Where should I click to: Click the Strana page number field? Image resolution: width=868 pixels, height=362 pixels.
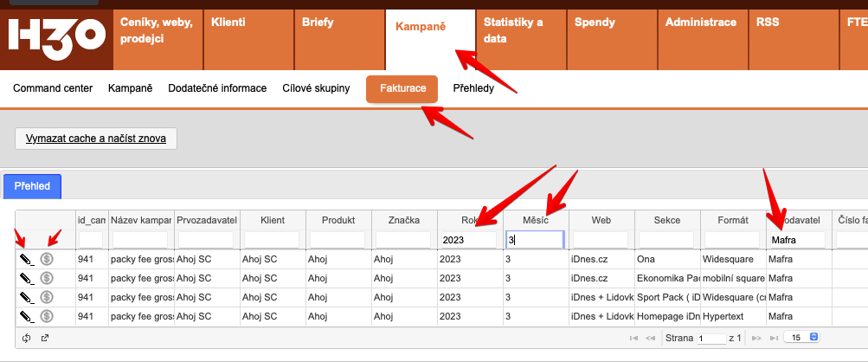pos(711,339)
